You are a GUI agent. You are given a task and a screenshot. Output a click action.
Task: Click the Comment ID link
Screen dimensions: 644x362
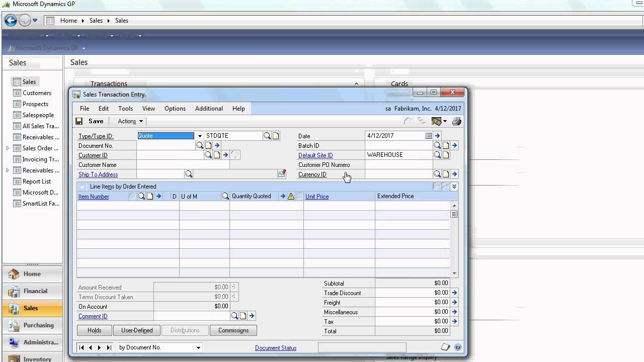pyautogui.click(x=93, y=316)
